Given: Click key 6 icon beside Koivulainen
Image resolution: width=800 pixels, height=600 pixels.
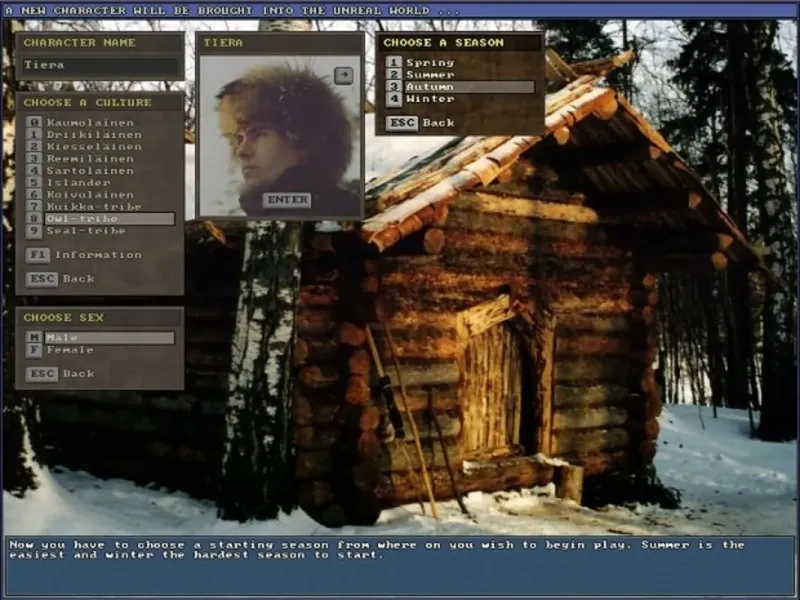Looking at the screenshot, I should (x=34, y=194).
